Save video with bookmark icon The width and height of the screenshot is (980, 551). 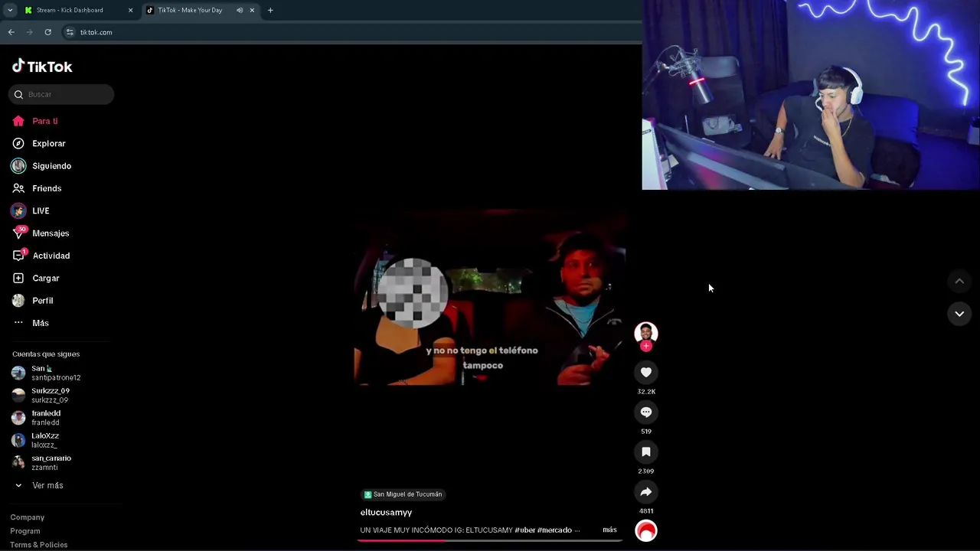click(x=646, y=452)
